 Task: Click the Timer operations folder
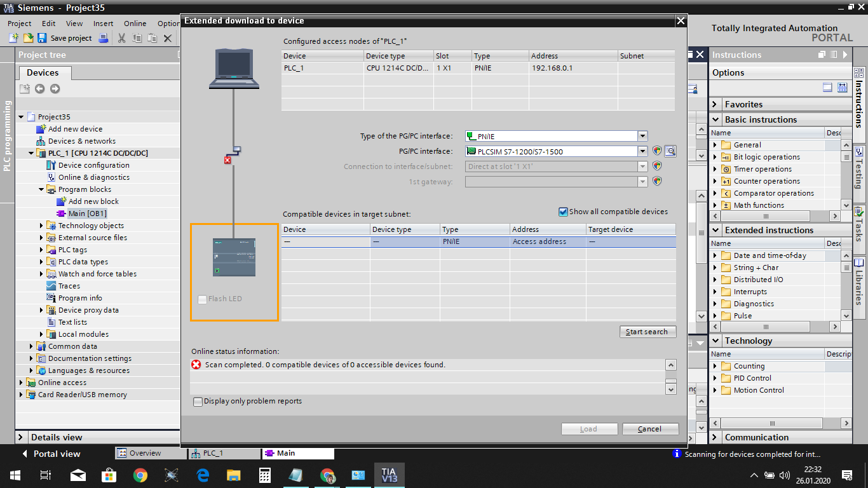pyautogui.click(x=763, y=169)
